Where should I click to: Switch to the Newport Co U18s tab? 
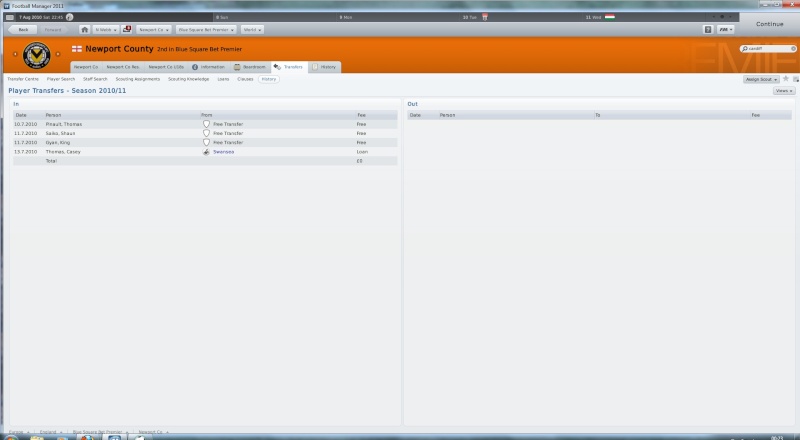tap(166, 67)
